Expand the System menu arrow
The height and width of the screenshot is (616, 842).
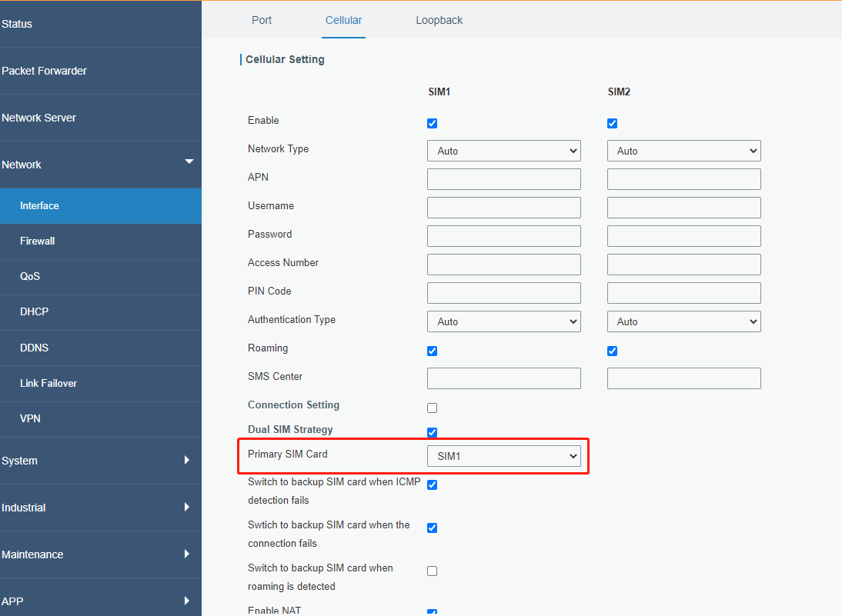click(187, 461)
